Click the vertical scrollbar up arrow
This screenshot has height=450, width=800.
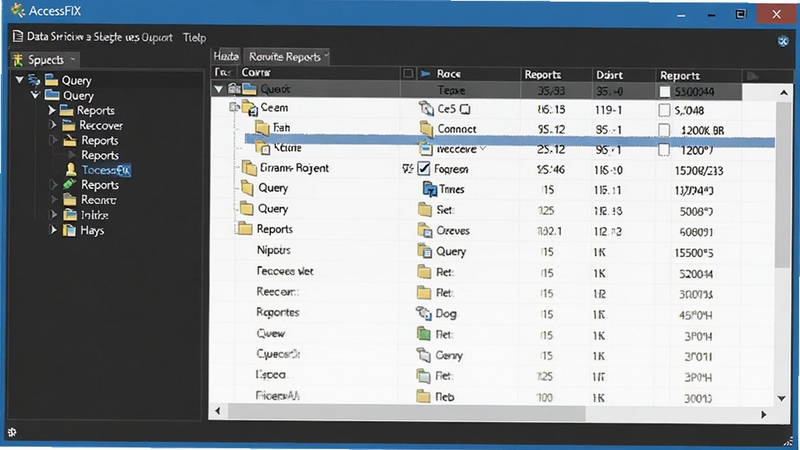pyautogui.click(x=784, y=93)
